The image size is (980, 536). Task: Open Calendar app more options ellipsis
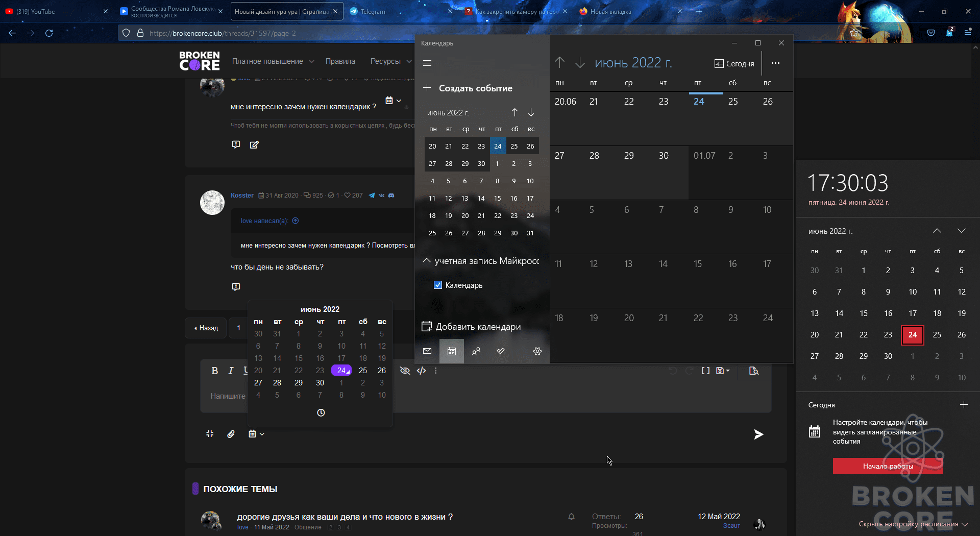click(775, 63)
